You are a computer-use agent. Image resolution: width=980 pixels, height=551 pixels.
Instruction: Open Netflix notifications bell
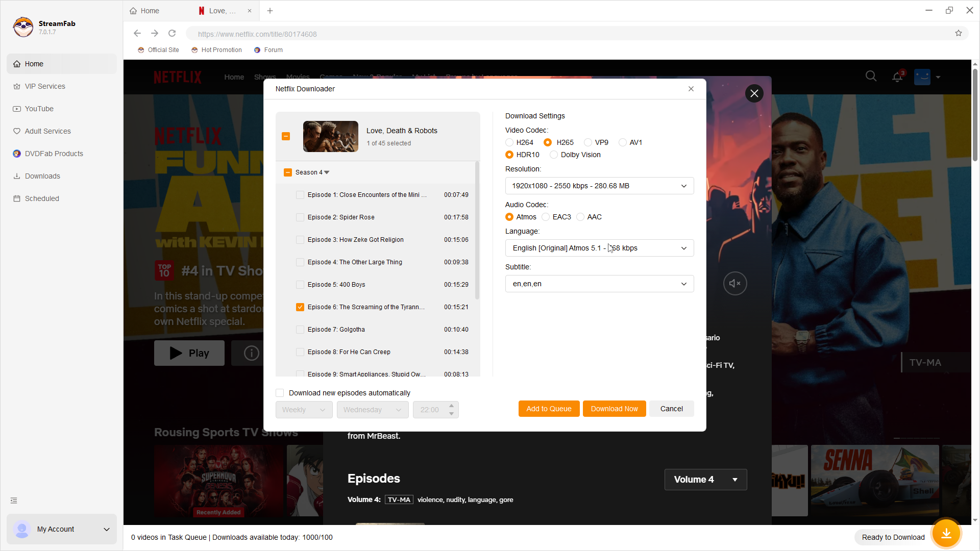tap(897, 77)
